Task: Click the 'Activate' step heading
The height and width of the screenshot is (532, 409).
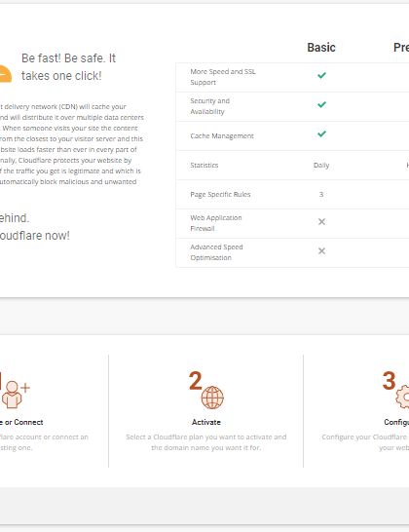Action: (x=206, y=422)
